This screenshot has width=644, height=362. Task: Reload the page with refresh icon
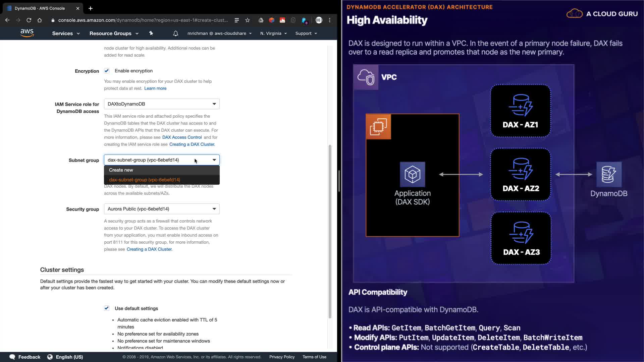coord(29,20)
